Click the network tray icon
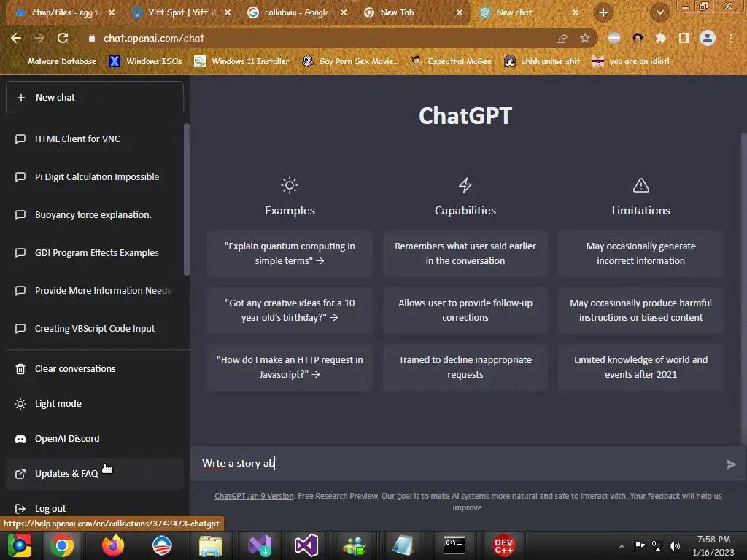The height and width of the screenshot is (560, 747). pyautogui.click(x=657, y=545)
